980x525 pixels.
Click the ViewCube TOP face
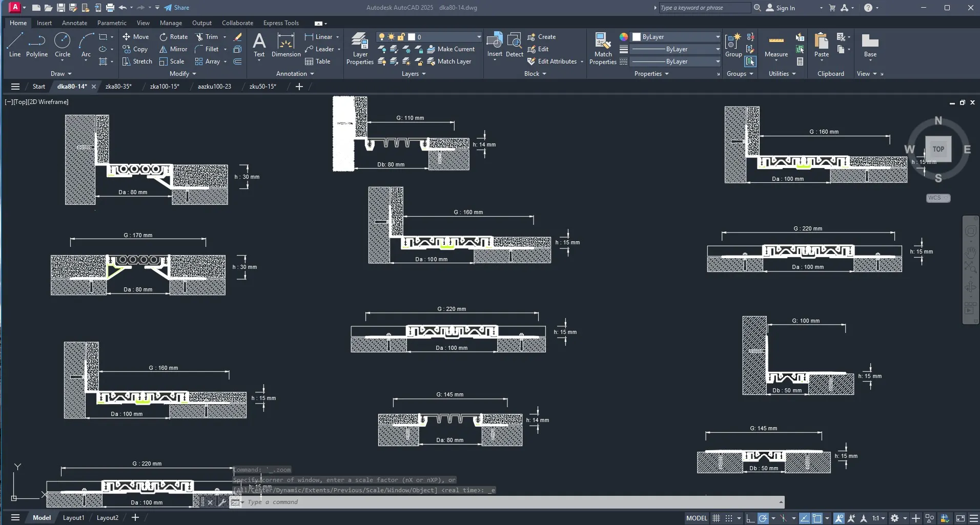(x=938, y=149)
